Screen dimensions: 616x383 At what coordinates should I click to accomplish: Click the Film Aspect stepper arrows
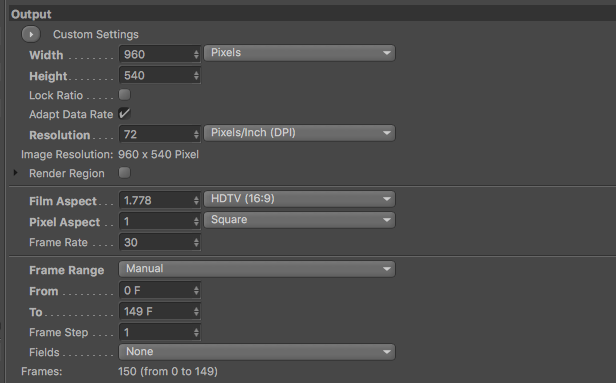[196, 200]
